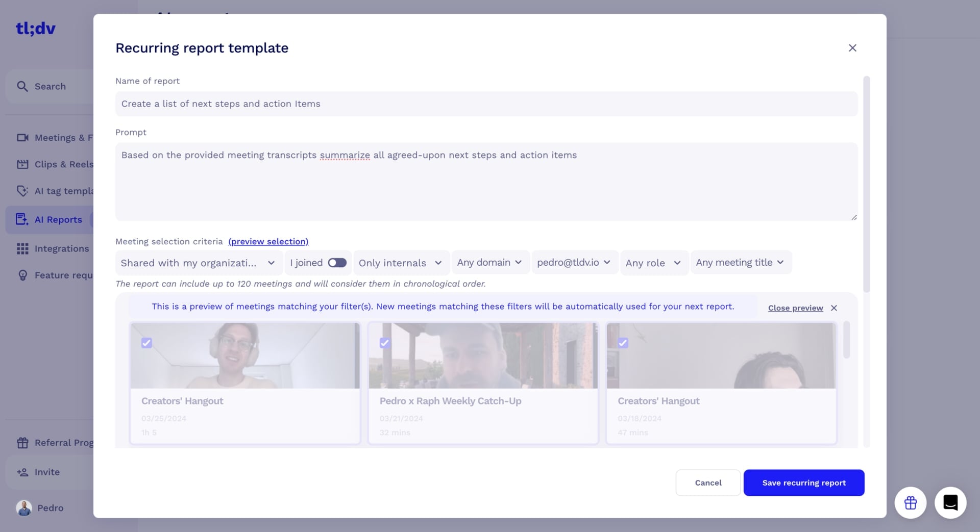
Task: Click Pedro's profile avatar
Action: 24,508
